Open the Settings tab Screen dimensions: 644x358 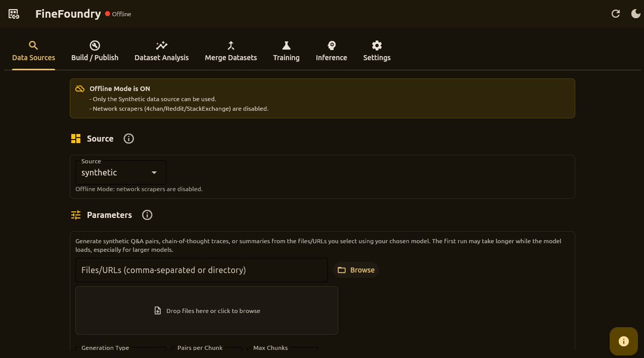[377, 51]
